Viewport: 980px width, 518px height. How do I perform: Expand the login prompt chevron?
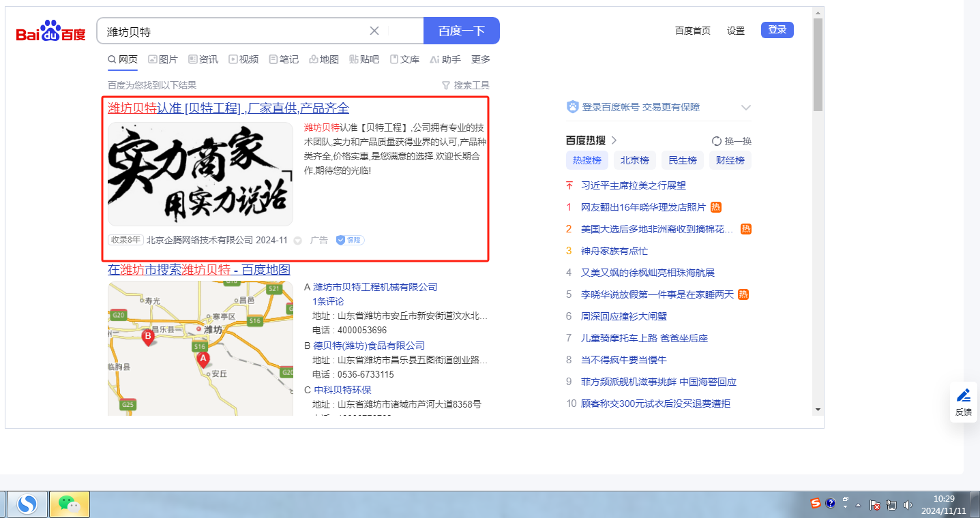pos(746,108)
